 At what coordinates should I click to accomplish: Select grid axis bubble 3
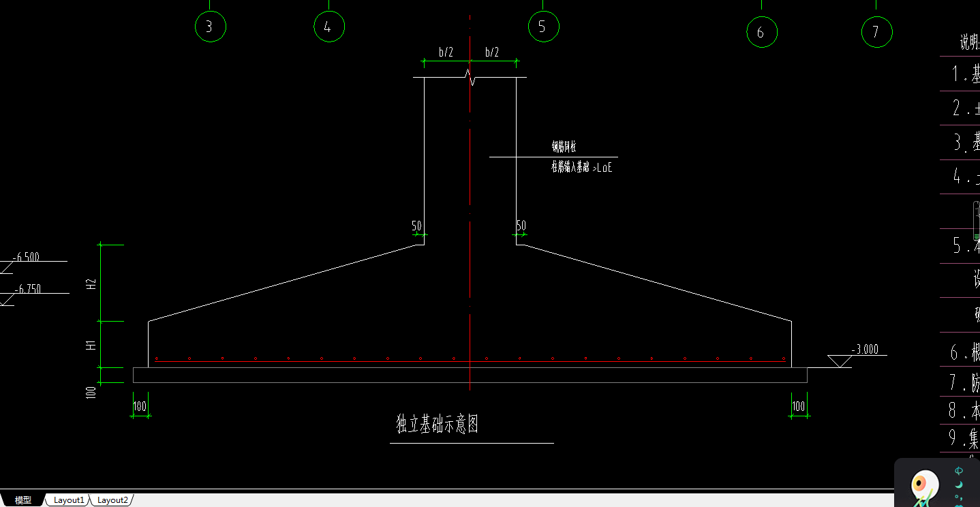click(210, 27)
